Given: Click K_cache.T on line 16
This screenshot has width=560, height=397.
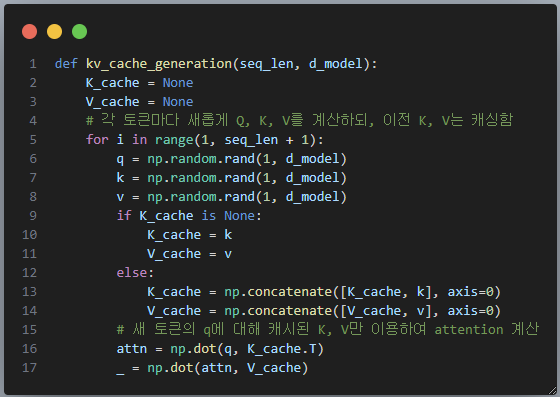Looking at the screenshot, I should tap(281, 349).
